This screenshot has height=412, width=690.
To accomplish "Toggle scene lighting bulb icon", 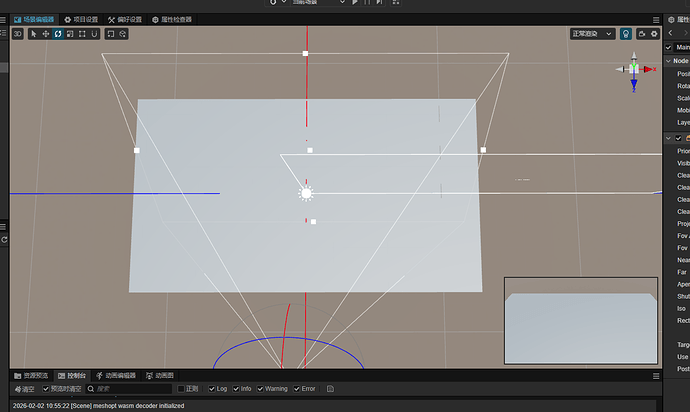I will 626,34.
